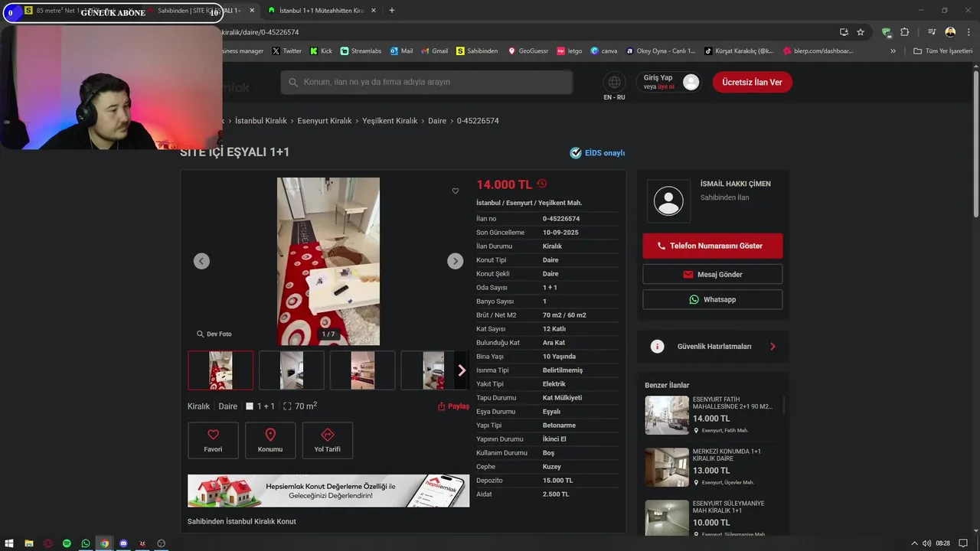Click the price history clock icon
Viewport: 980px width, 551px height.
(542, 184)
